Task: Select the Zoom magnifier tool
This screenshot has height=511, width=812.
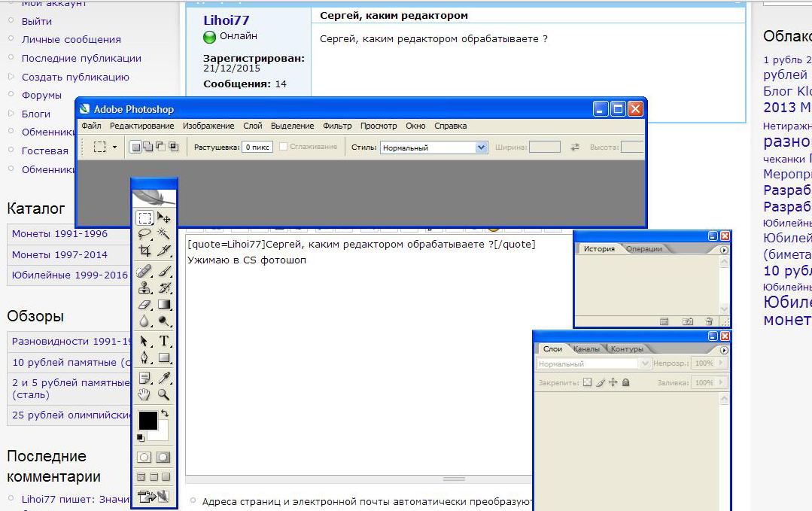Action: pyautogui.click(x=163, y=394)
